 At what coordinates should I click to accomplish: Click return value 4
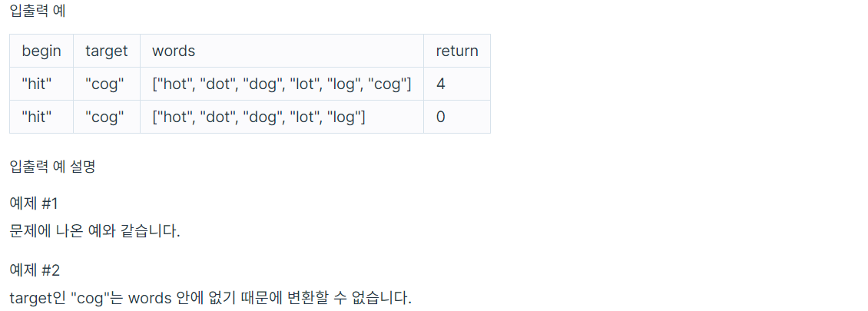click(x=441, y=84)
